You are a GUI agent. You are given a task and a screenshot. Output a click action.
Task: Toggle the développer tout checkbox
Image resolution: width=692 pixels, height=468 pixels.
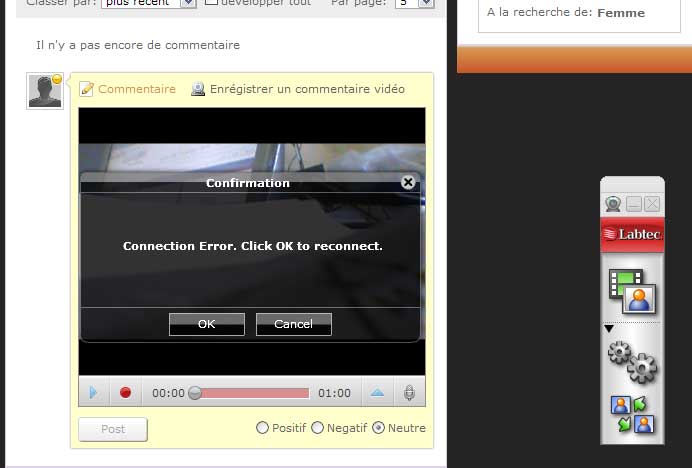[x=211, y=2]
